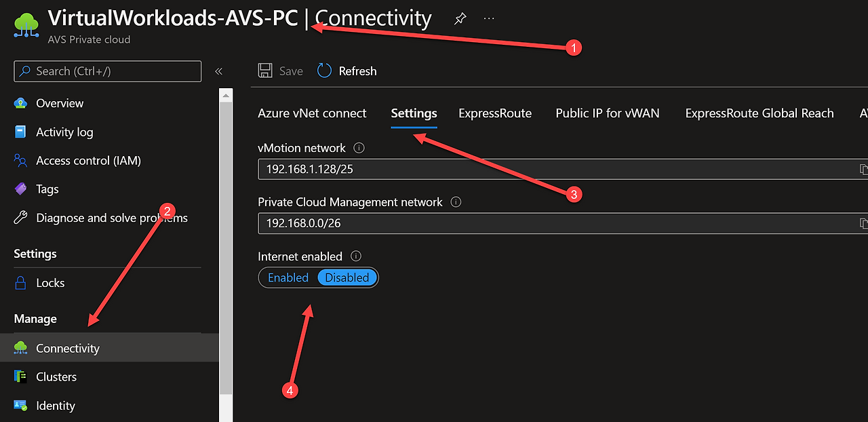Viewport: 868px width, 422px height.
Task: Click the Connectivity cloud icon in sidebar
Action: (21, 348)
